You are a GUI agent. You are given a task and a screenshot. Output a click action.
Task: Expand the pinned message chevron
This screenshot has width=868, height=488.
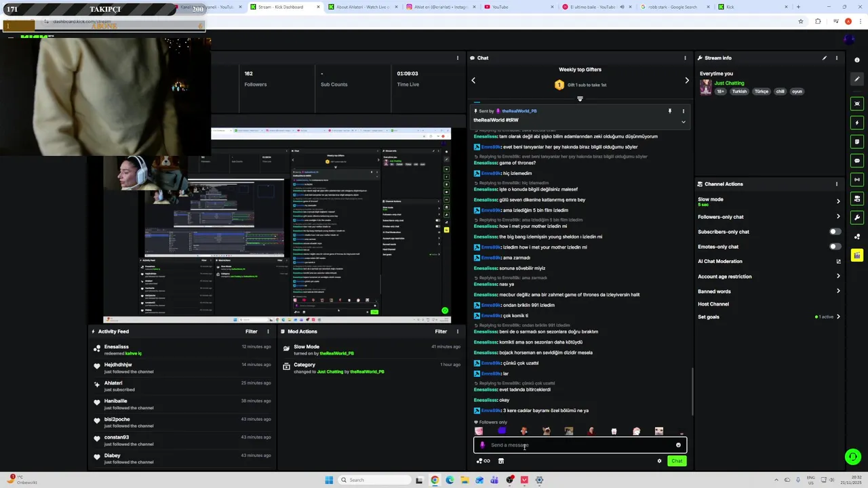point(683,122)
